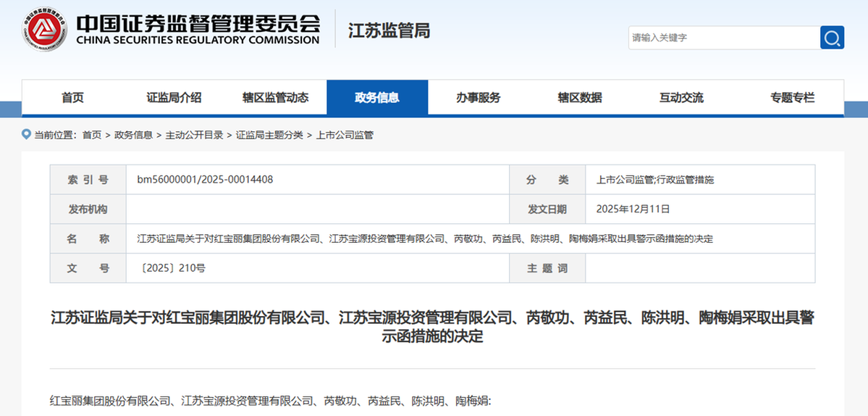
Task: Click 政务信息 in the breadcrumb path
Action: coord(133,135)
